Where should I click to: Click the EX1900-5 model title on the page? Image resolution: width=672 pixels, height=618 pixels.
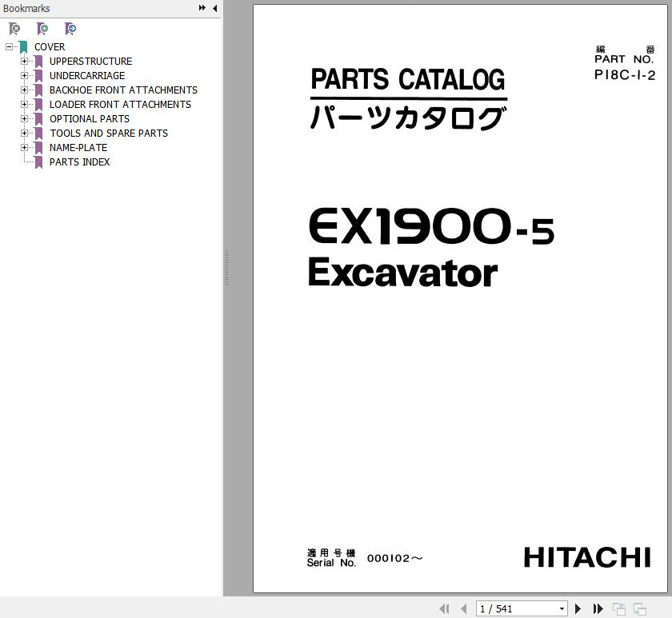pos(431,226)
